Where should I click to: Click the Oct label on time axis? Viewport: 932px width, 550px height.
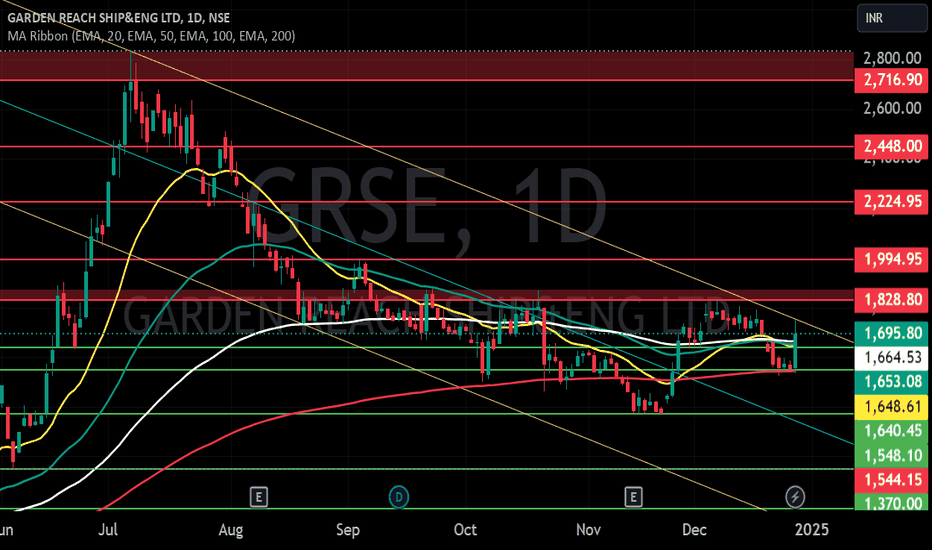point(465,529)
